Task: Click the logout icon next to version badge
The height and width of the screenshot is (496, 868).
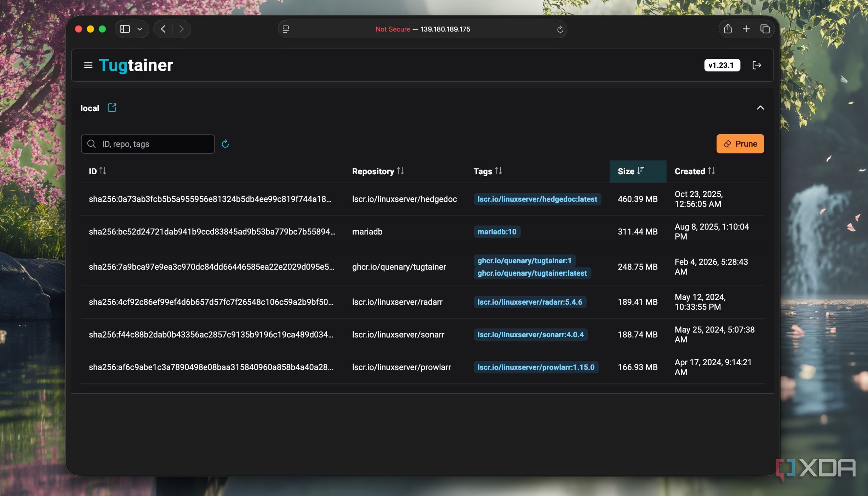Action: (x=756, y=65)
